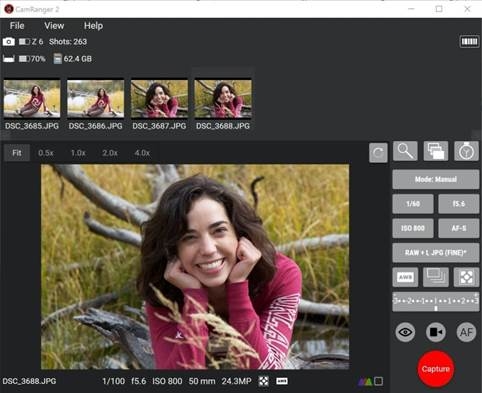Click the memory card icon beside 62.4 GB

(x=58, y=59)
